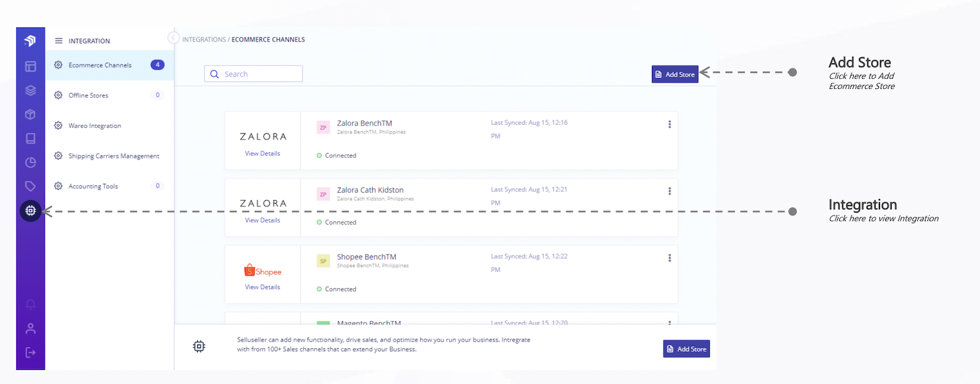Open View Details for Zalora Cath Kidston
The image size is (980, 384).
(x=263, y=220)
